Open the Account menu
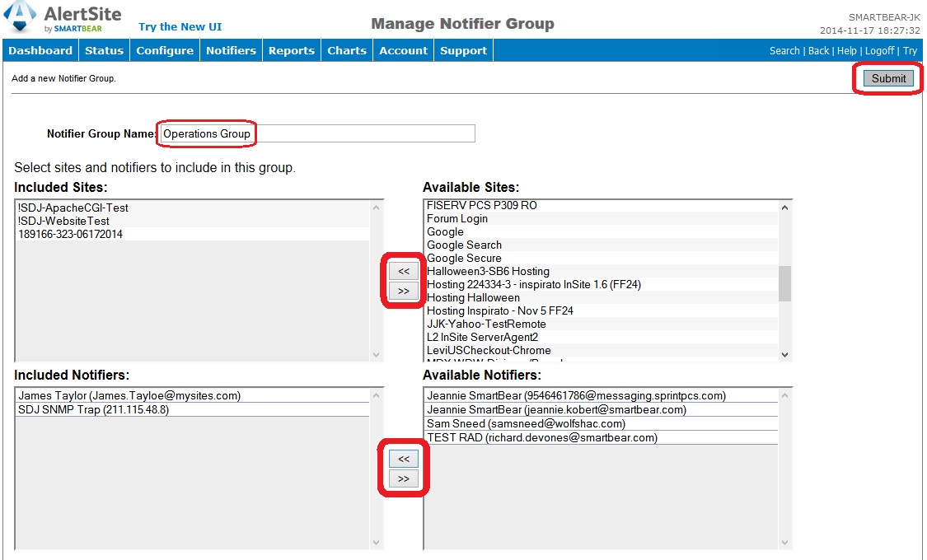This screenshot has height=560, width=927. 403,49
